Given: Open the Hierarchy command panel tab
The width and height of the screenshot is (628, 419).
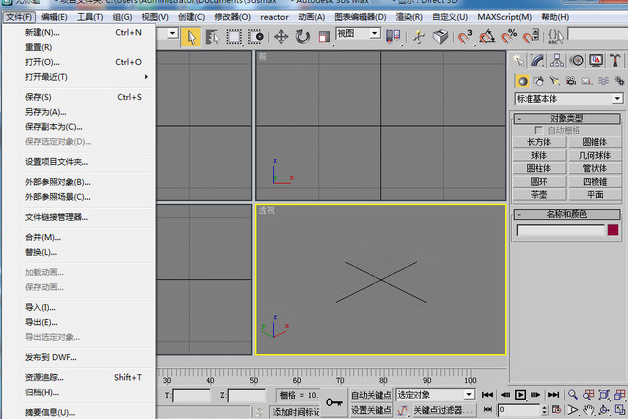Looking at the screenshot, I should click(x=557, y=60).
